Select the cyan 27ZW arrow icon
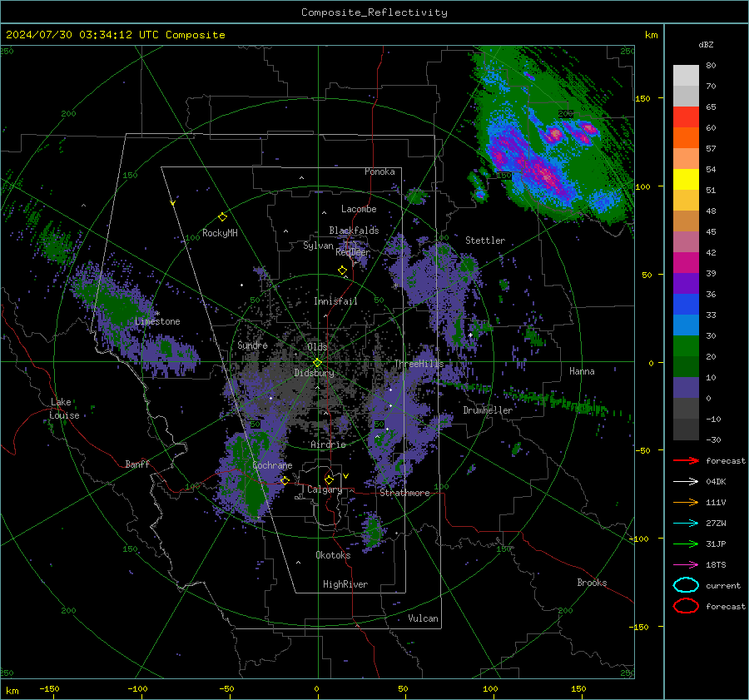 pyautogui.click(x=686, y=524)
